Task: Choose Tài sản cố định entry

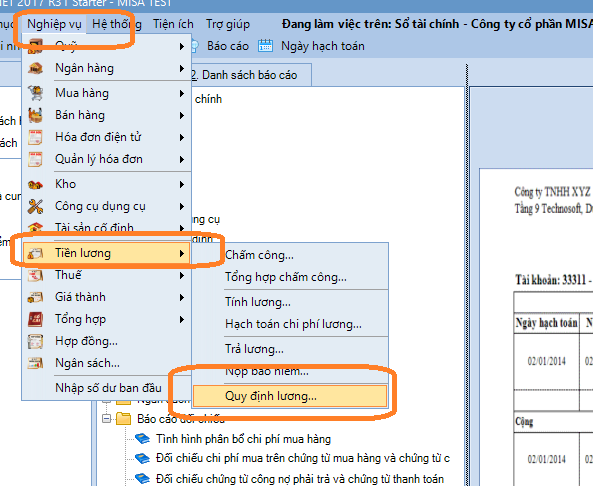Action: (x=106, y=228)
